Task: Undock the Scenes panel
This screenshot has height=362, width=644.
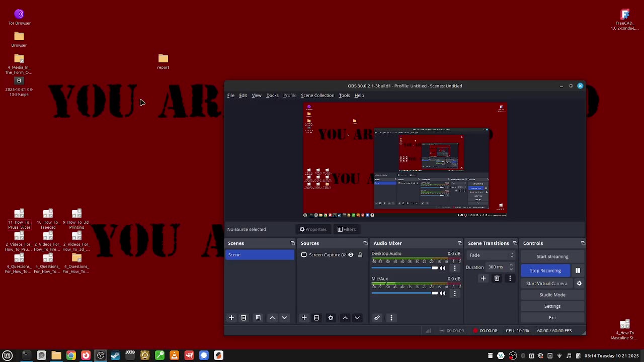Action: 292,243
